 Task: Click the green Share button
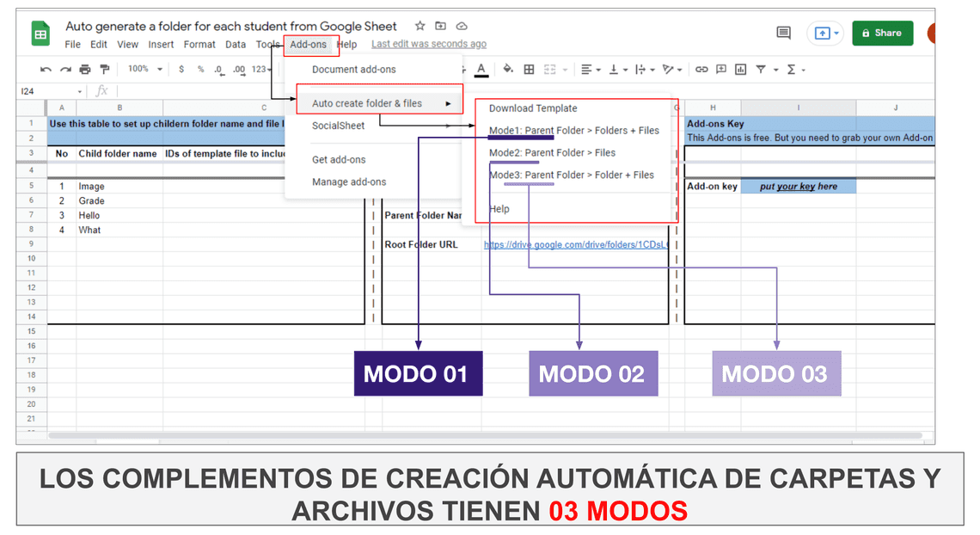[882, 34]
